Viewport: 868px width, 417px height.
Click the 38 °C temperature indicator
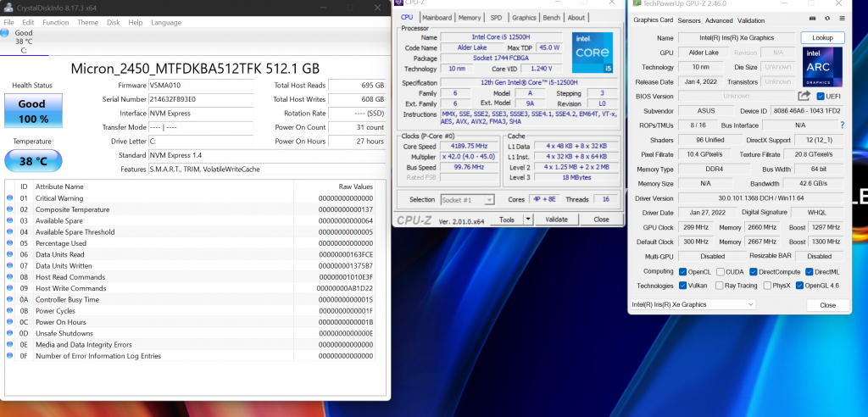[33, 160]
